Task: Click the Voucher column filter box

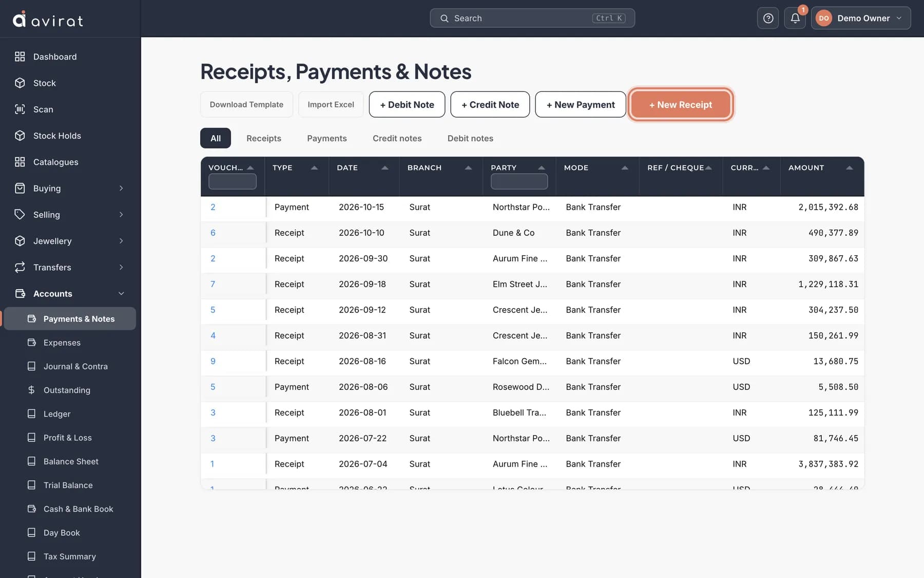Action: (x=233, y=181)
